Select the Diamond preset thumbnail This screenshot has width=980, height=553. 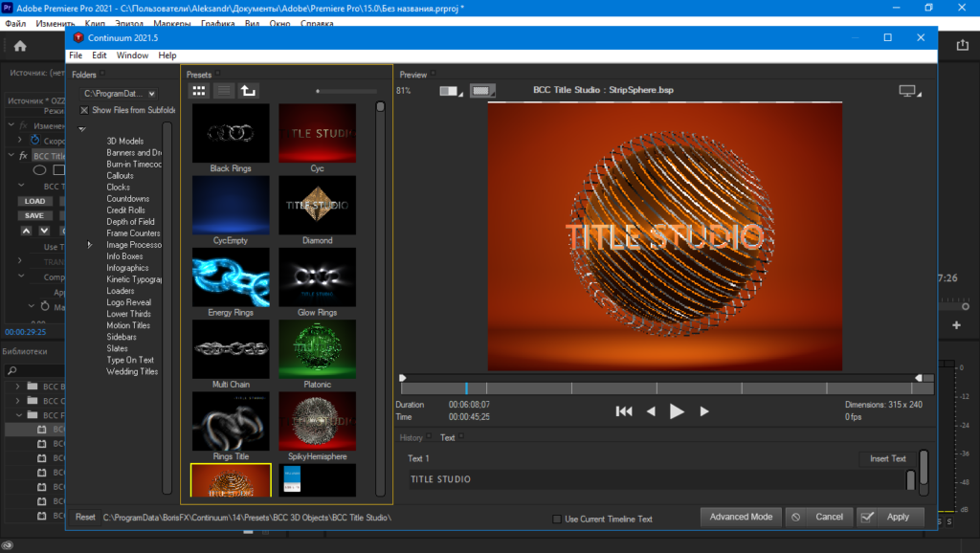[x=318, y=206]
